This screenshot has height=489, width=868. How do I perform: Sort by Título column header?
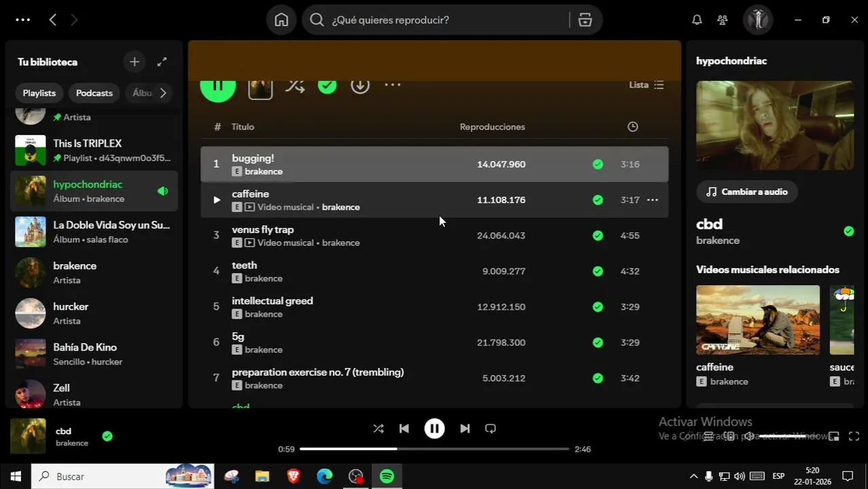pos(242,127)
